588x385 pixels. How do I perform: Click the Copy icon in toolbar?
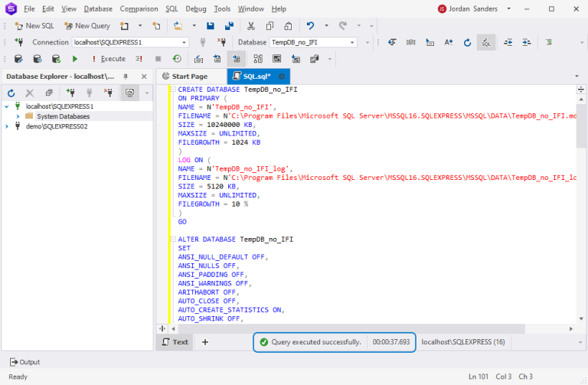269,26
